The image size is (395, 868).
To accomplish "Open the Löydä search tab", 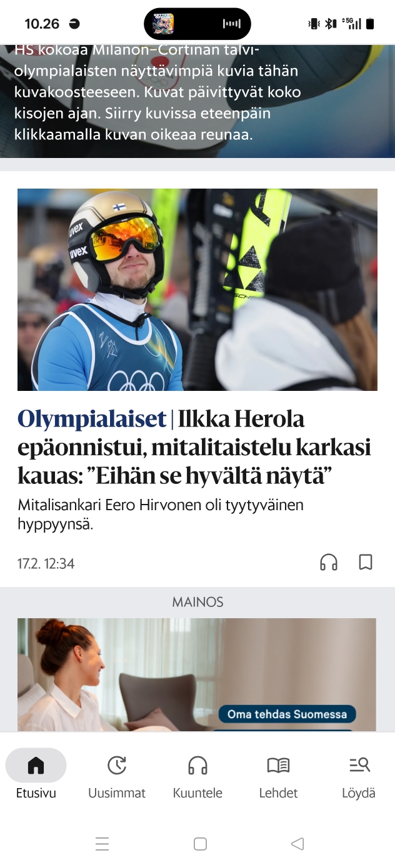I will point(359,774).
